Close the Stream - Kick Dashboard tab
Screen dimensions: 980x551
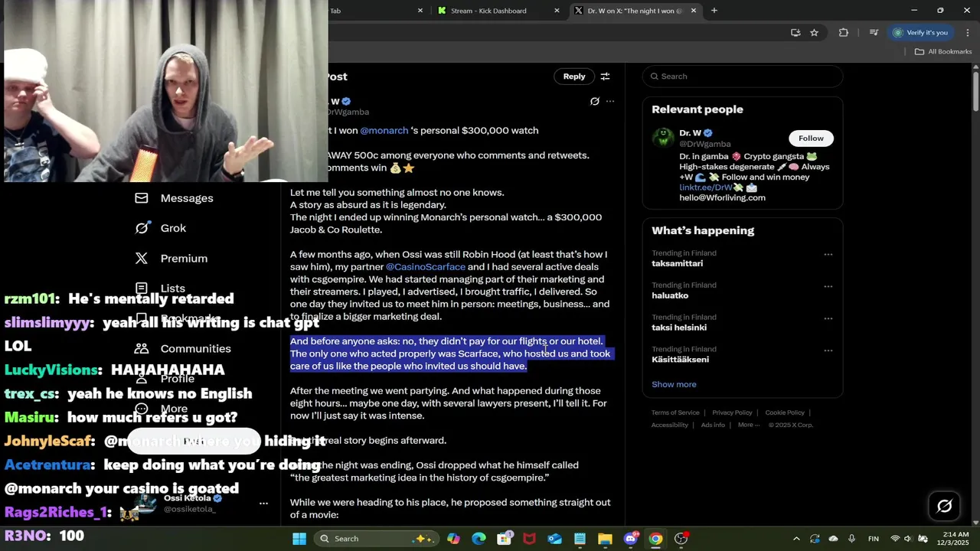click(x=557, y=11)
